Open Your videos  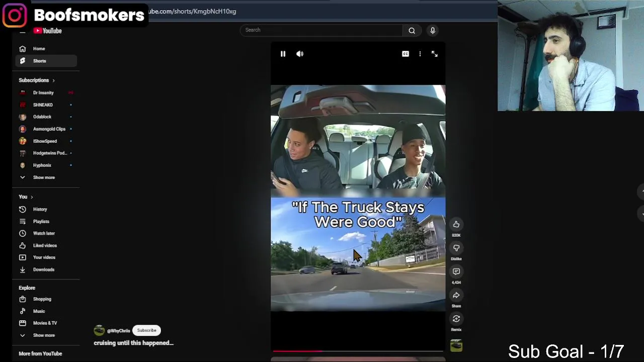click(44, 257)
